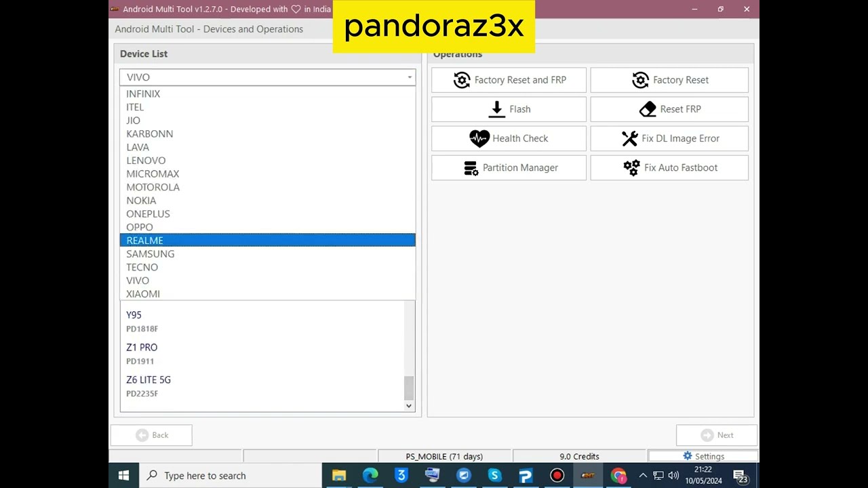Click the Next button
868x488 pixels.
pyautogui.click(x=717, y=435)
